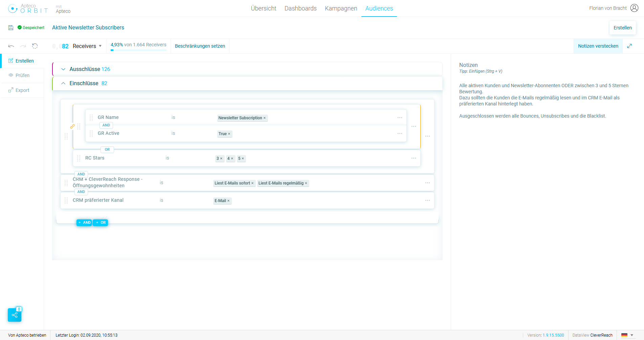
Task: Hide the notes panel
Action: pyautogui.click(x=598, y=46)
